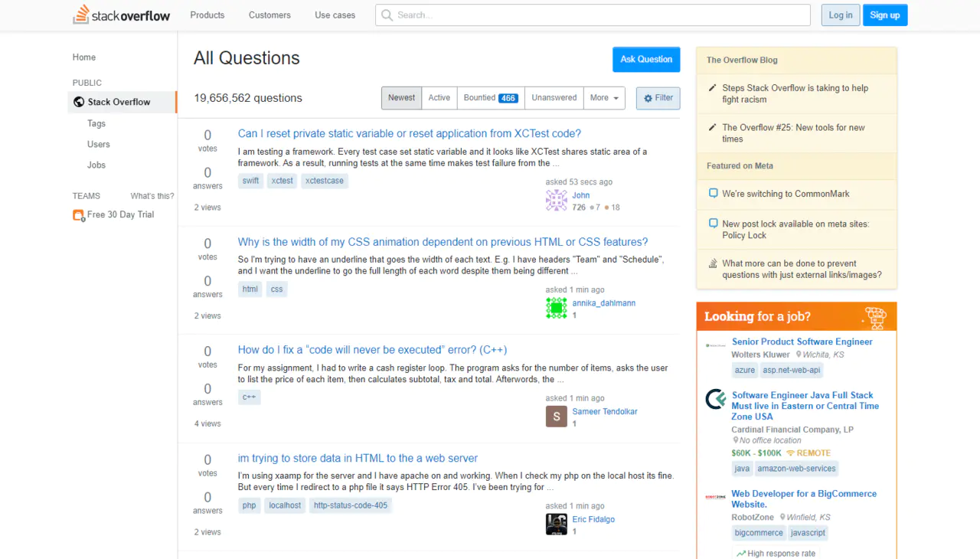980x559 pixels.
Task: Click the javascript job tag
Action: 808,533
